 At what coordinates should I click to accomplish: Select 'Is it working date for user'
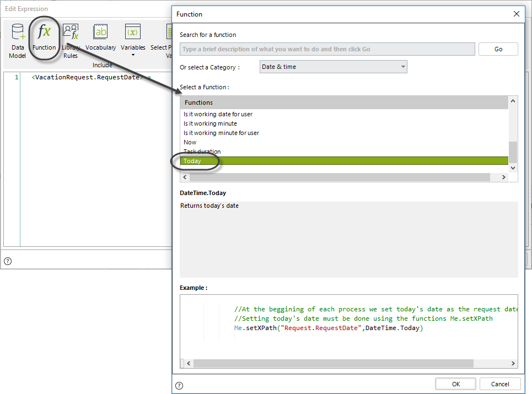(344, 114)
